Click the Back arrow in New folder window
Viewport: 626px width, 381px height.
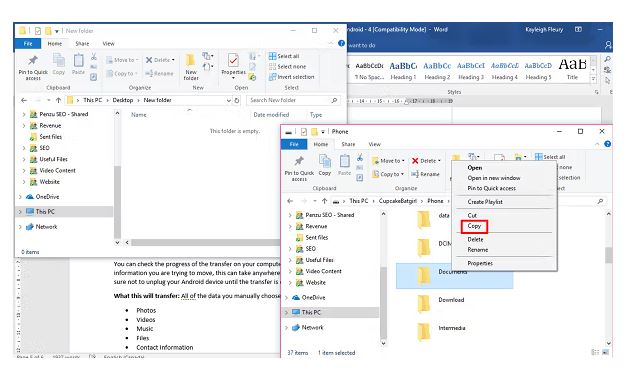pos(24,100)
